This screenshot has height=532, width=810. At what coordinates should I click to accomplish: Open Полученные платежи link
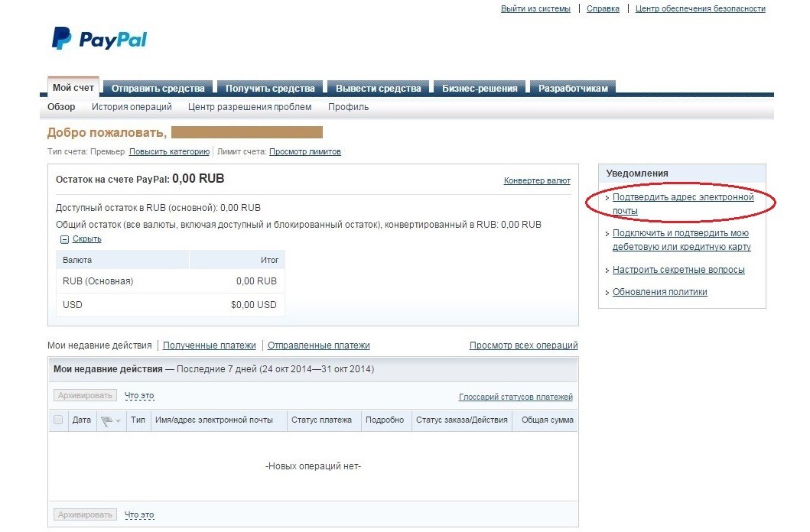coord(210,345)
